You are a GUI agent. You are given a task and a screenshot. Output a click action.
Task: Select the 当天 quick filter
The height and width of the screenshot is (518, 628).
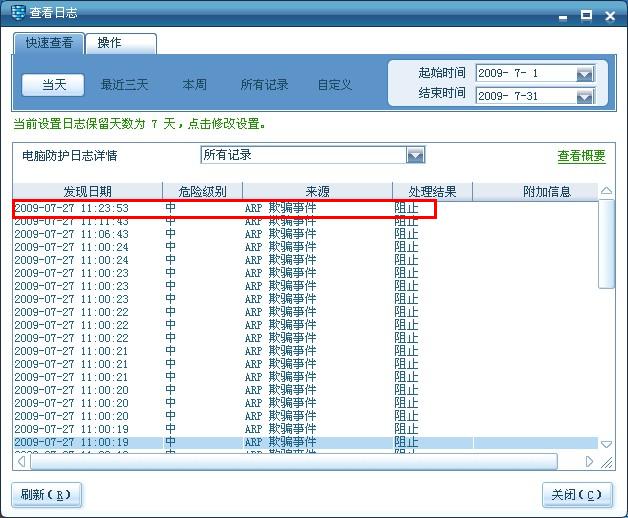pos(53,85)
